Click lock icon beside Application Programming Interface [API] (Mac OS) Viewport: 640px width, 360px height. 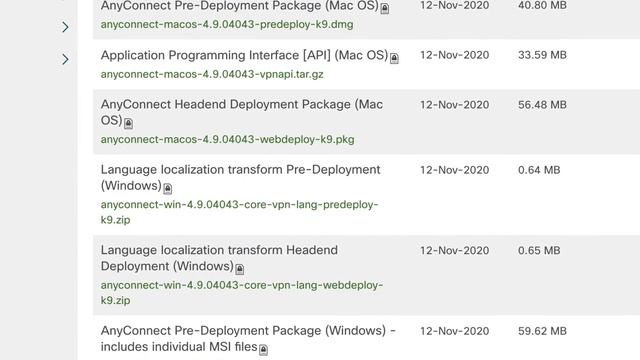(394, 58)
